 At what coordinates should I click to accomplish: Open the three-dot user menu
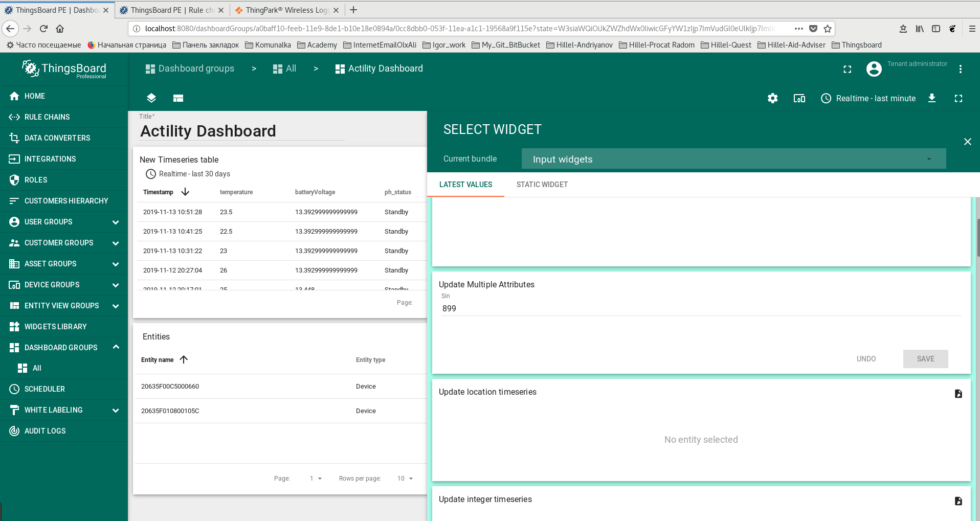(x=961, y=69)
